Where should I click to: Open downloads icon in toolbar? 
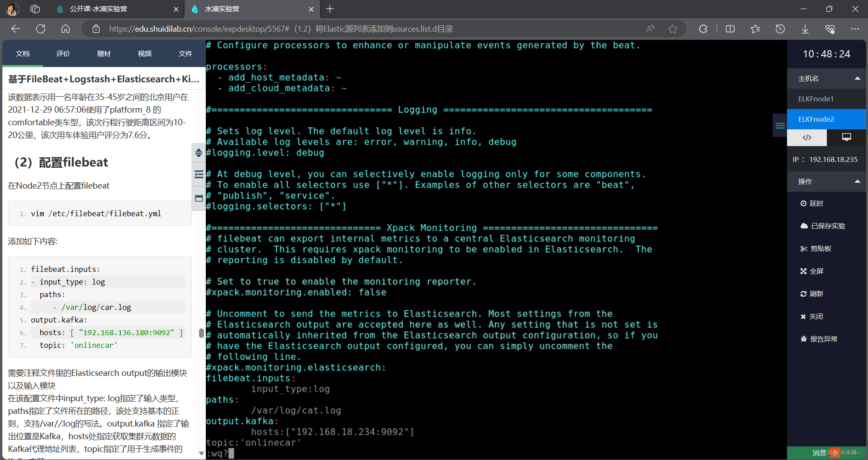(x=805, y=29)
